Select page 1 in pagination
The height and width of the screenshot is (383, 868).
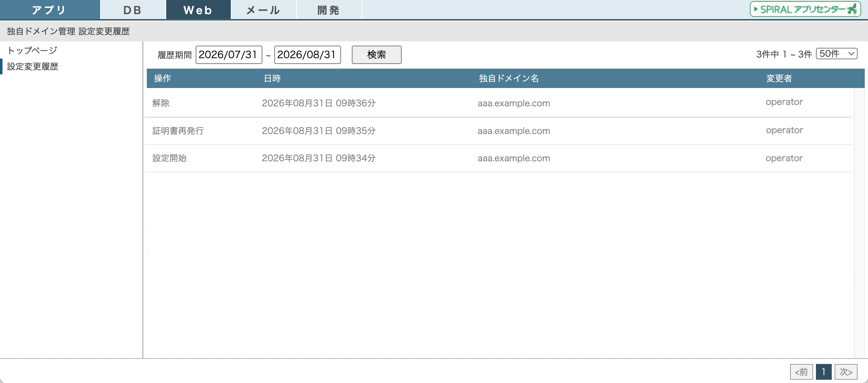823,372
